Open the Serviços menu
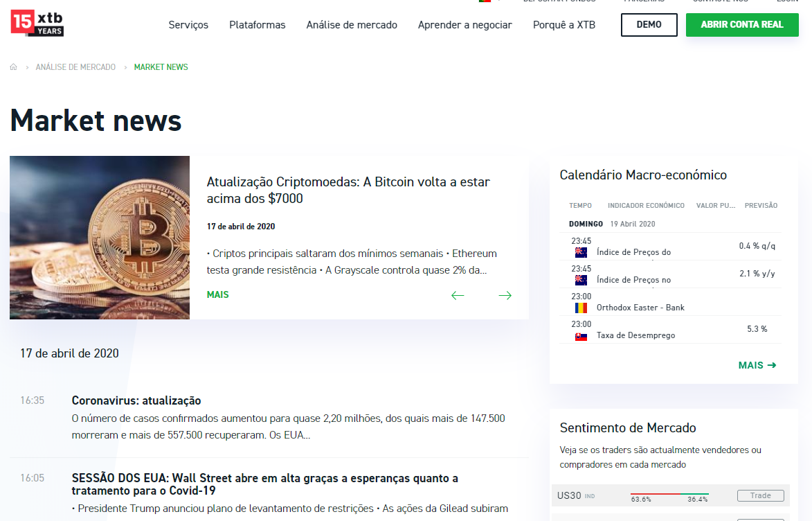Image resolution: width=812 pixels, height=521 pixels. (x=188, y=25)
